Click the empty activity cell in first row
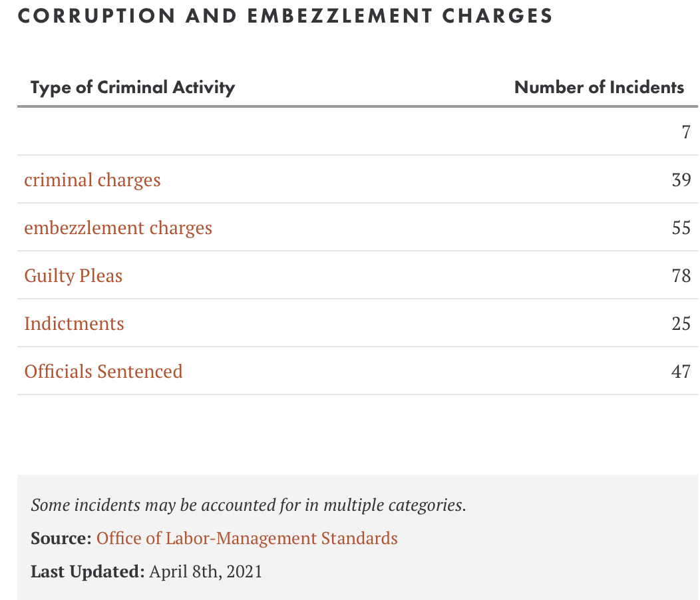Viewport: 700px width, 600px height. coord(178,132)
